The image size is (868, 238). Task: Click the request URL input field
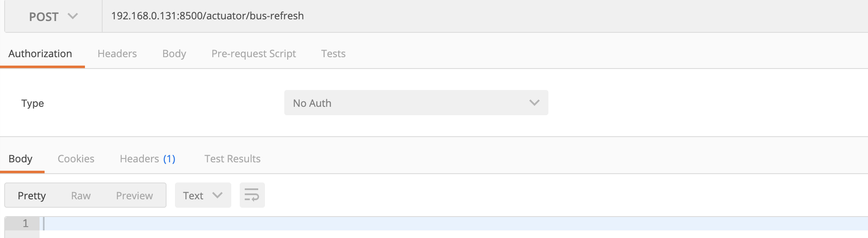463,16
